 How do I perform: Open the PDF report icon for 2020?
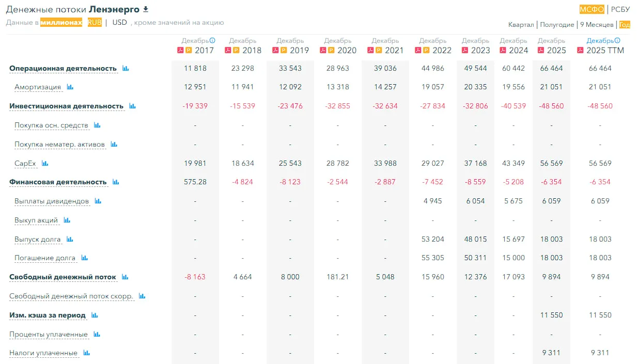(323, 50)
